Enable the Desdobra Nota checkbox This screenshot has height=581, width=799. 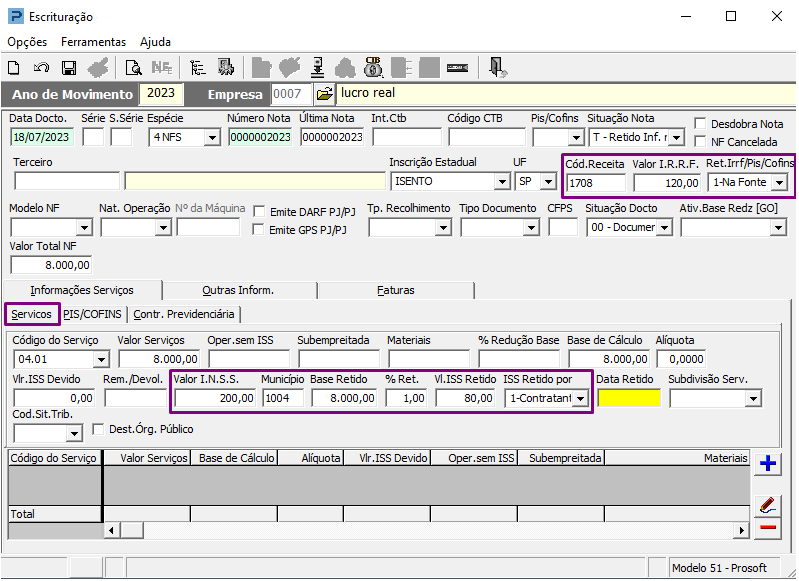tap(700, 124)
